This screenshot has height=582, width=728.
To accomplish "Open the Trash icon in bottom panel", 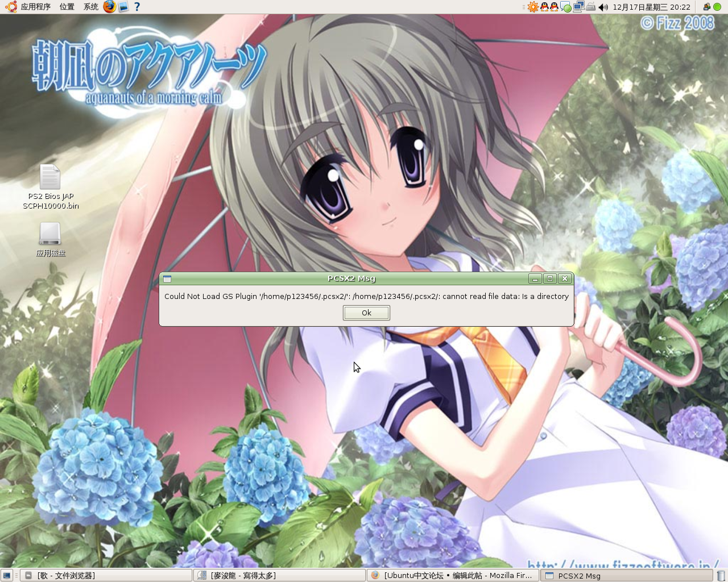I will tap(721, 575).
